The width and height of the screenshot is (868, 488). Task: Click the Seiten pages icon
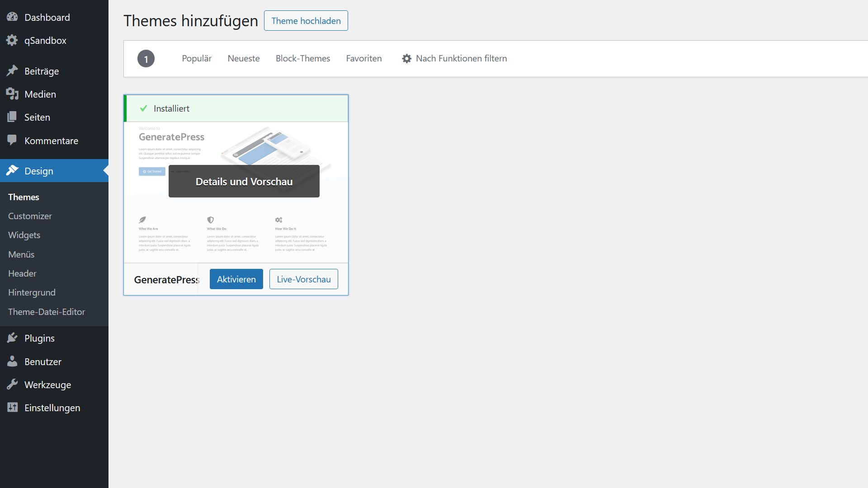pyautogui.click(x=12, y=117)
